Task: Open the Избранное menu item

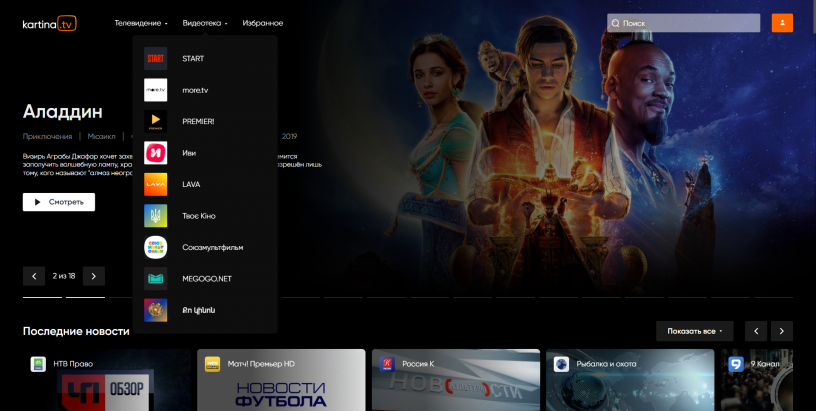Action: [x=262, y=23]
